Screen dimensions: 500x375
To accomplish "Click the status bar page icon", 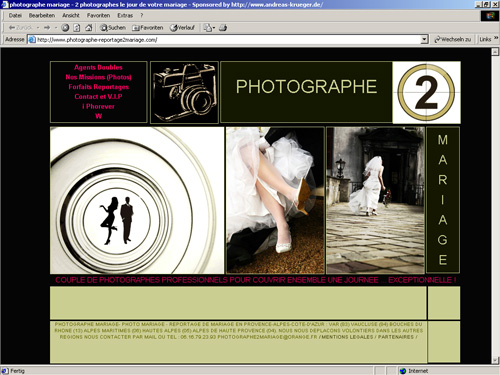I will tap(5, 371).
